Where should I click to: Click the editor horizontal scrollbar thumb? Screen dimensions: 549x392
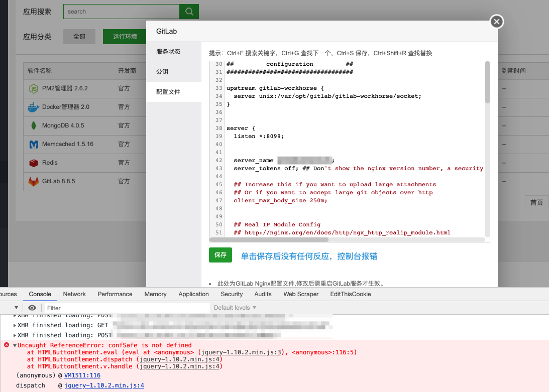(269, 240)
